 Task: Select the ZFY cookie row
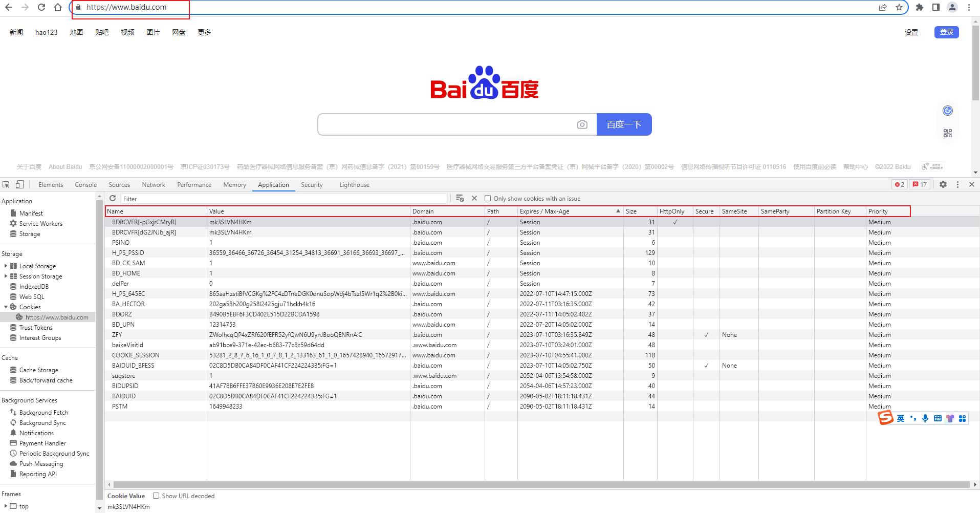click(x=542, y=335)
